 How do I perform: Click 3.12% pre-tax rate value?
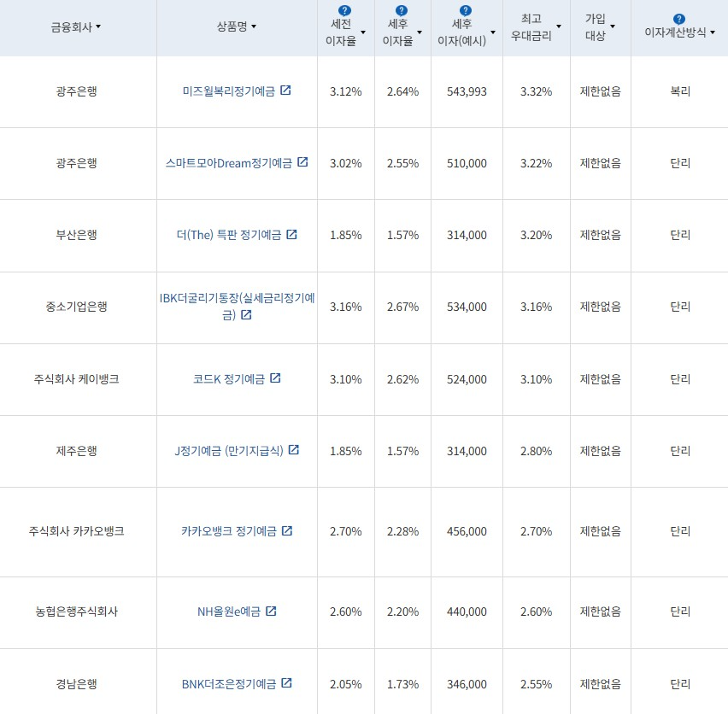[346, 91]
